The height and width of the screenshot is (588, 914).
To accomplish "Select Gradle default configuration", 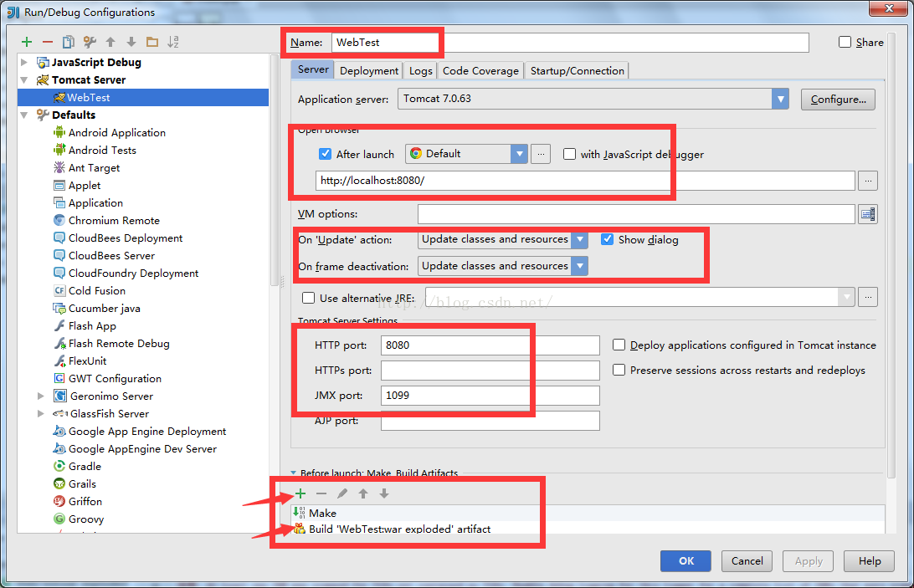I will point(78,466).
